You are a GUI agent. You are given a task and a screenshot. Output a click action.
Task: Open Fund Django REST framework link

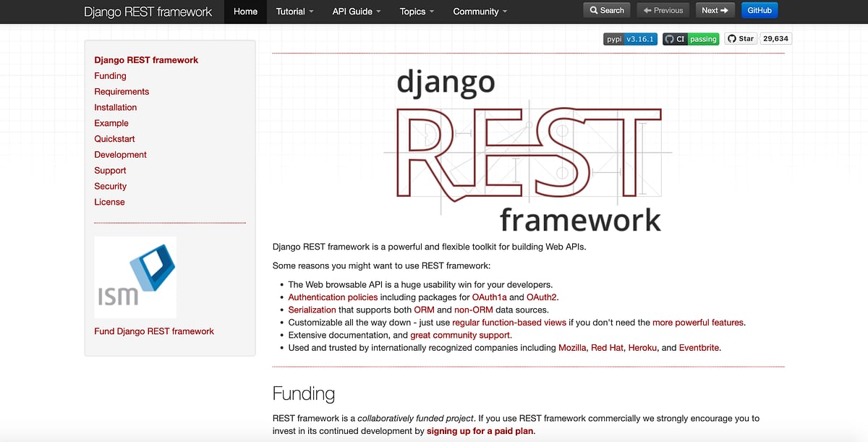154,331
